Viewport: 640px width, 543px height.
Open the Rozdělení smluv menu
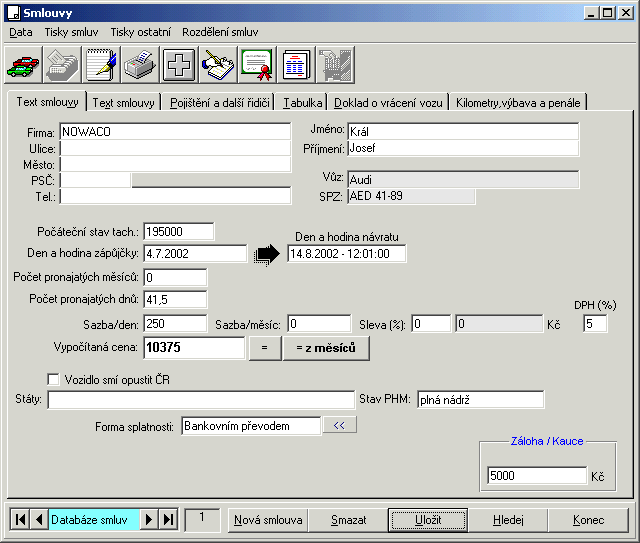pyautogui.click(x=220, y=32)
